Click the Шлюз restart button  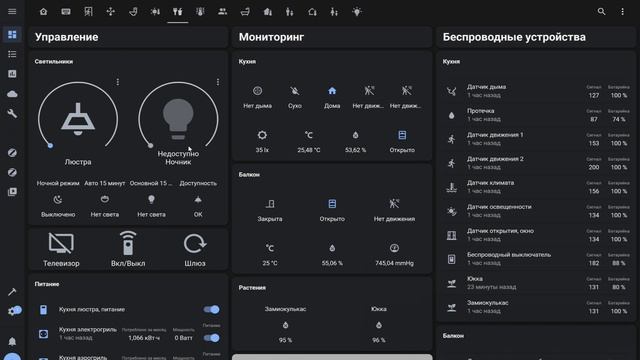tap(195, 249)
